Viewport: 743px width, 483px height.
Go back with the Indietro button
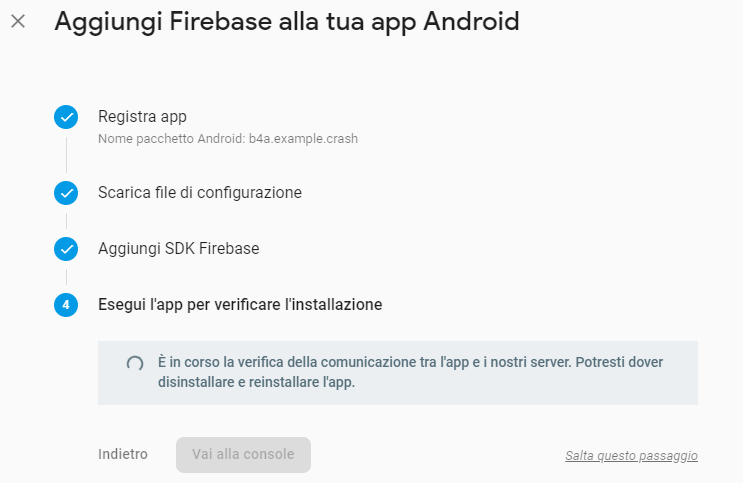[x=123, y=454]
